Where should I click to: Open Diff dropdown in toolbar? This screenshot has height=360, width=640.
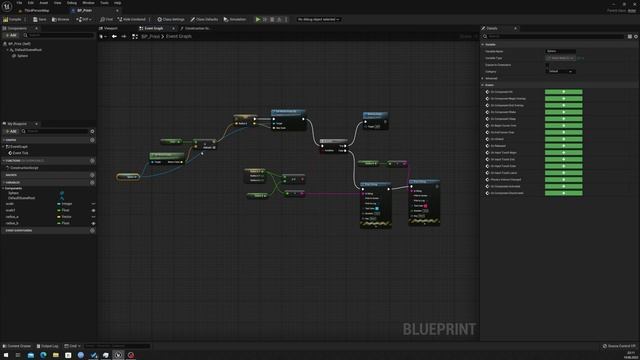84,19
